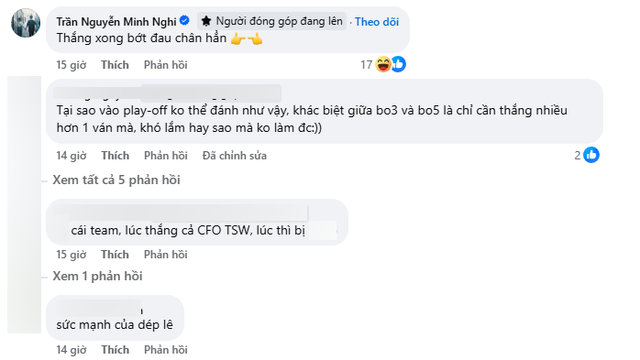Open Trần Nguyễn Minh Nghi's profile avatar

pos(26,23)
